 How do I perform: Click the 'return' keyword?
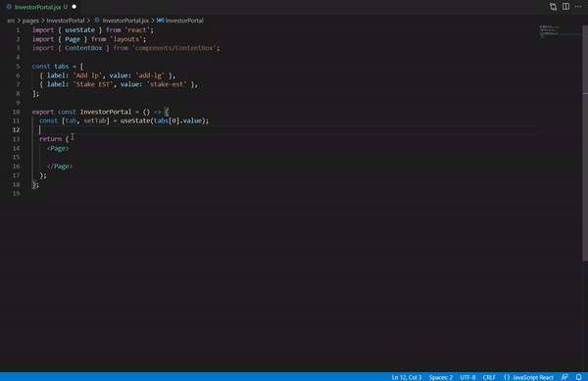tap(50, 139)
